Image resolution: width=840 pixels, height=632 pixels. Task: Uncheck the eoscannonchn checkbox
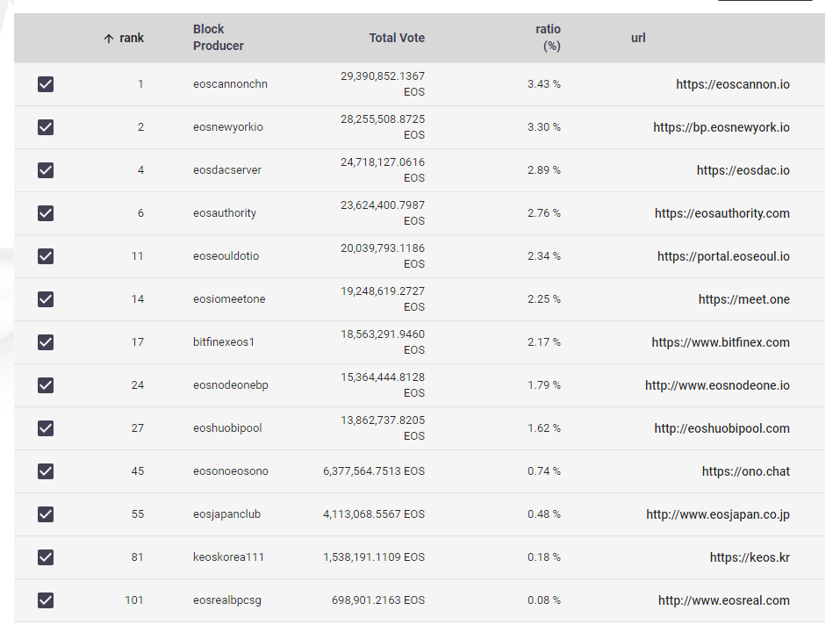(46, 84)
